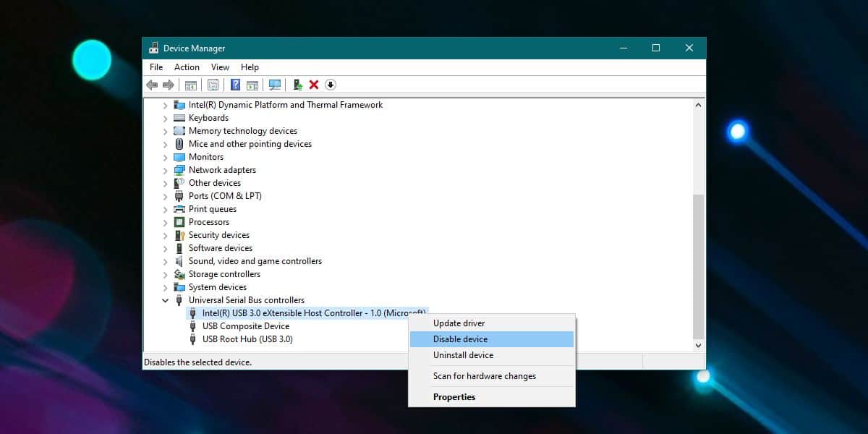The image size is (868, 434).
Task: Open the Action menu
Action: click(x=187, y=67)
